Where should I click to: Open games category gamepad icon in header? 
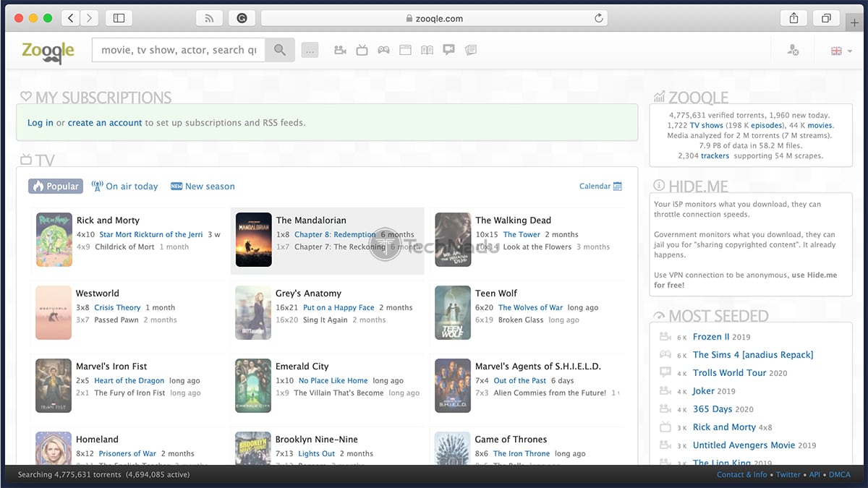tap(383, 50)
